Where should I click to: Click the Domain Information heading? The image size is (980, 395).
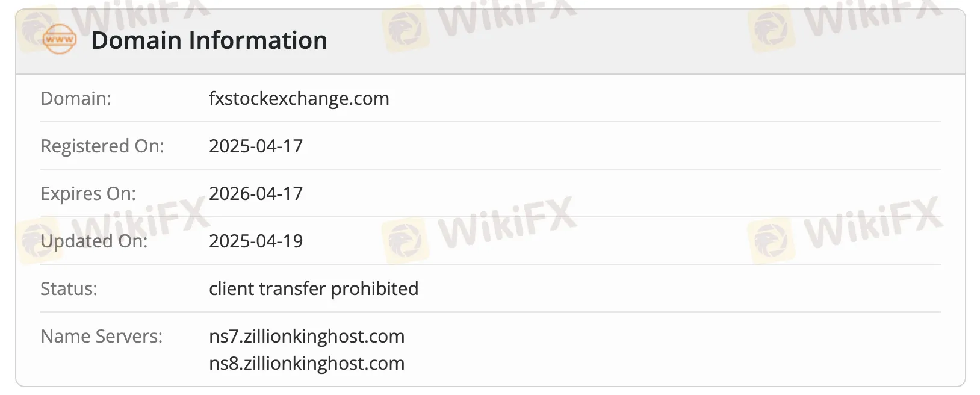pyautogui.click(x=209, y=40)
